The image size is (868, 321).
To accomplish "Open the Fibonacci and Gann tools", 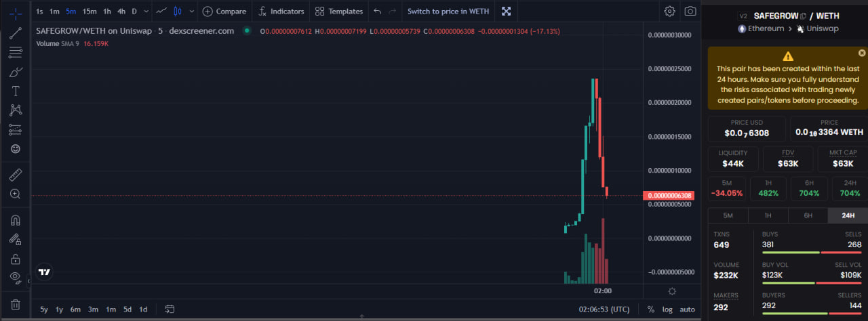I will click(x=16, y=52).
